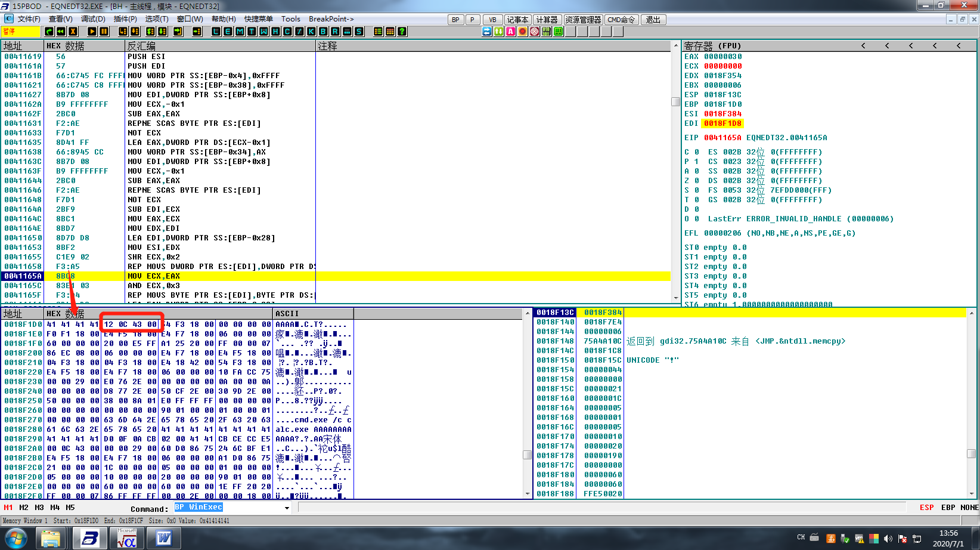Toggle register view via 寄存器 (FPU) header

713,46
